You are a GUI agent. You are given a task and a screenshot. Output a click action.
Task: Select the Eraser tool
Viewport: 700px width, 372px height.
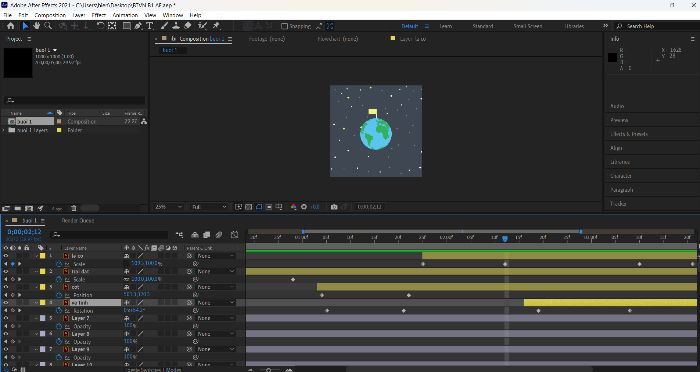(x=188, y=26)
